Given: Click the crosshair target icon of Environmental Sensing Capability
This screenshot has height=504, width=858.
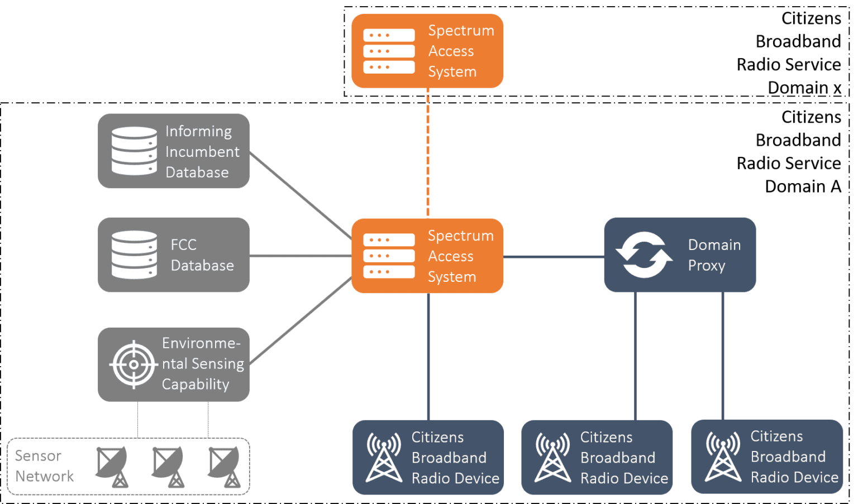Looking at the screenshot, I should 134,364.
